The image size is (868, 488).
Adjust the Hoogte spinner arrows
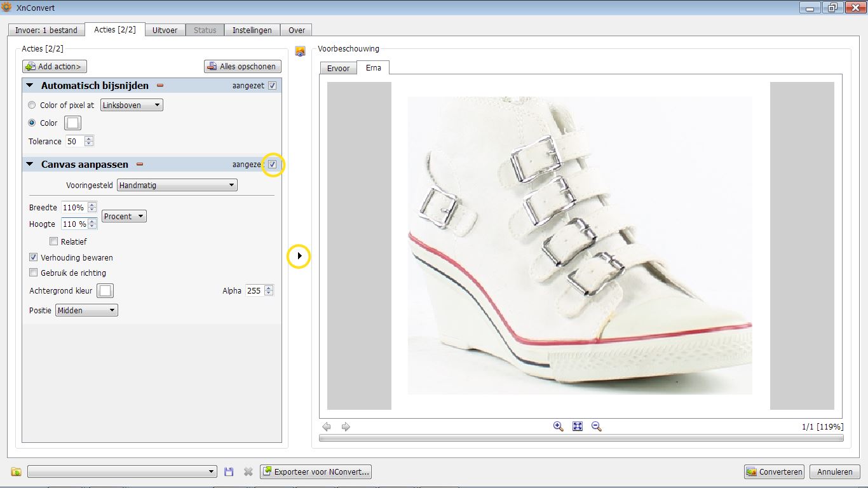click(92, 224)
